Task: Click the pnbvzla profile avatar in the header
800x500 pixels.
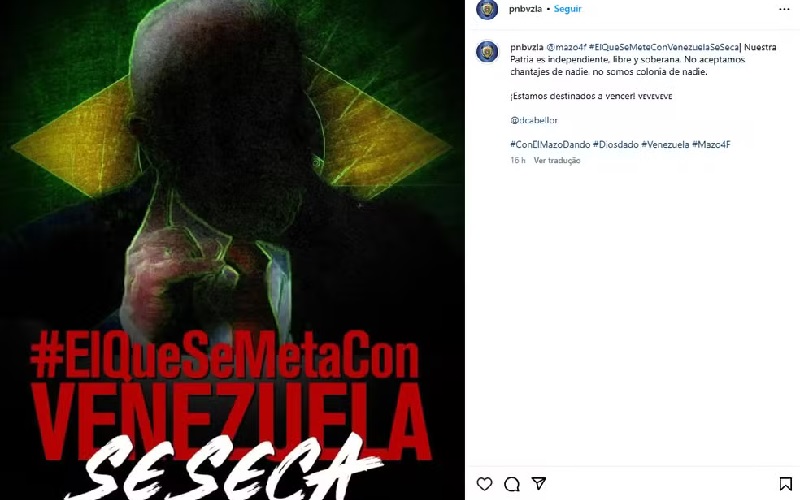Action: [x=487, y=9]
